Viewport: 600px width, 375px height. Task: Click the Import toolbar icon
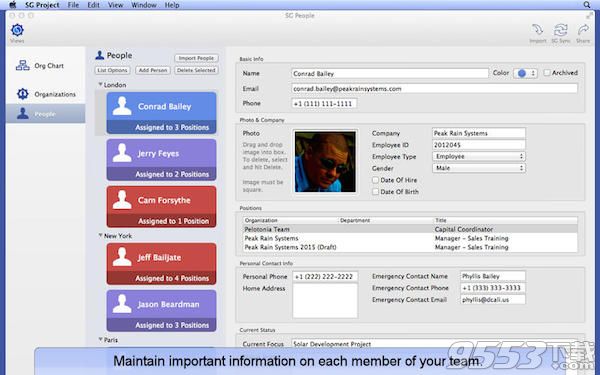538,29
